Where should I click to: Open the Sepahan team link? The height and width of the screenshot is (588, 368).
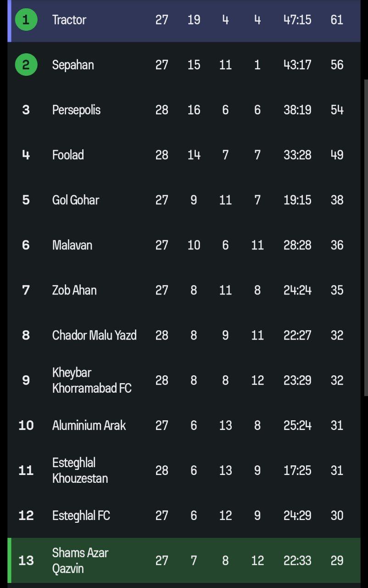click(x=73, y=65)
